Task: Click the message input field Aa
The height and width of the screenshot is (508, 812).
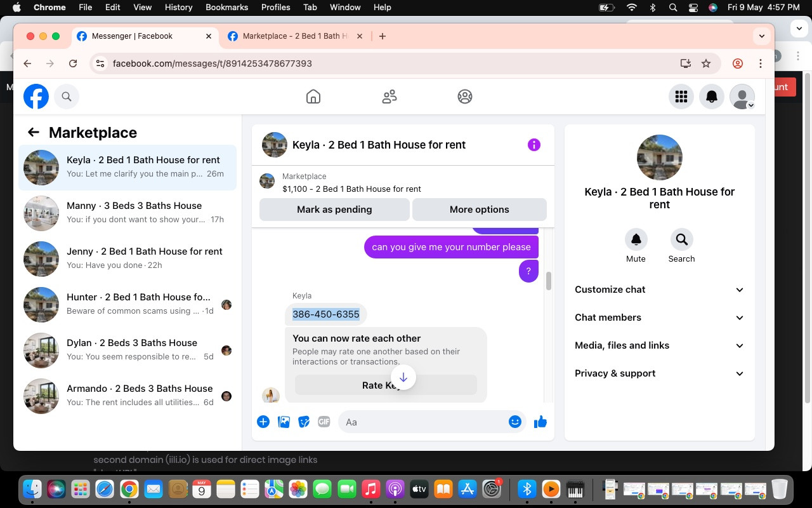Action: pyautogui.click(x=424, y=422)
